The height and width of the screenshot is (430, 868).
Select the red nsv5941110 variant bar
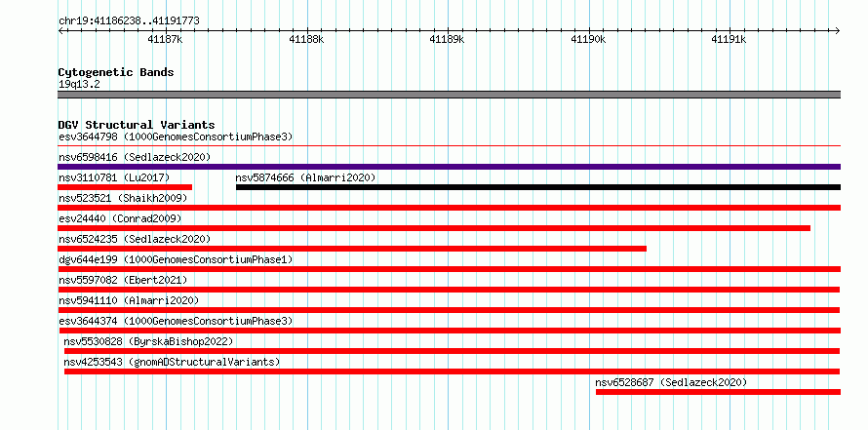point(449,310)
